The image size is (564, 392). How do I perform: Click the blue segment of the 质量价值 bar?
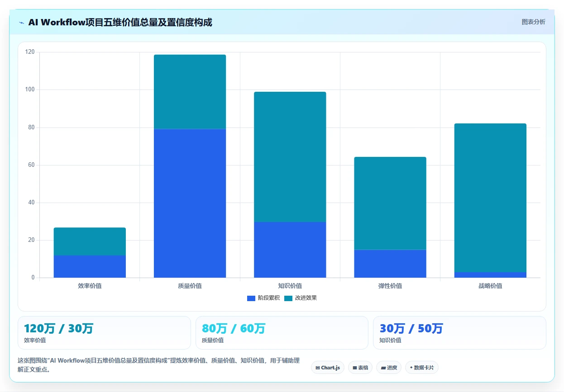(190, 203)
